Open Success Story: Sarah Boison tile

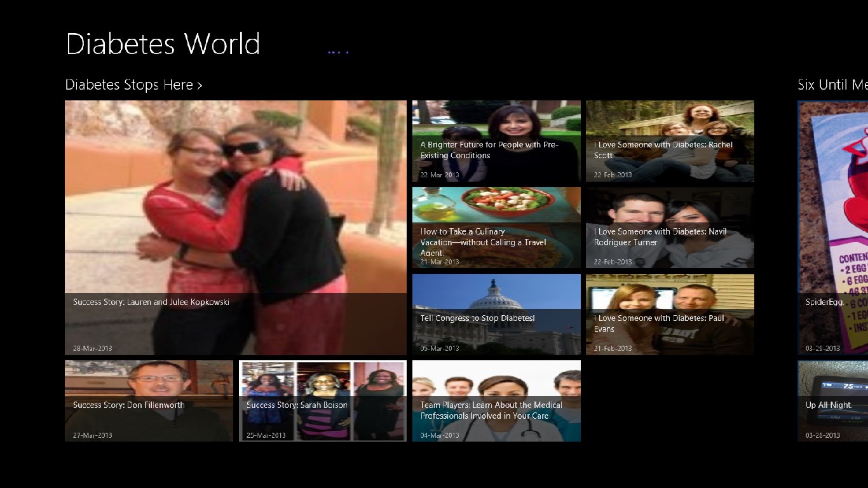323,401
